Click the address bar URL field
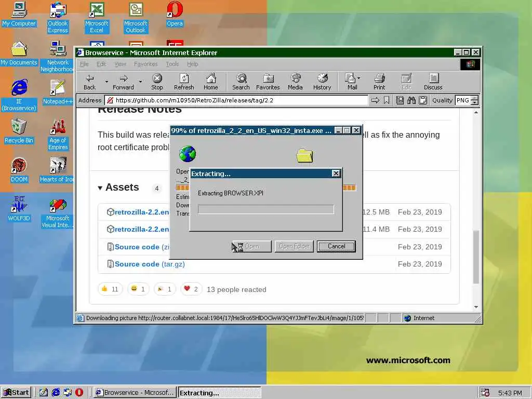Viewport: 532px width, 399px height. click(x=236, y=100)
